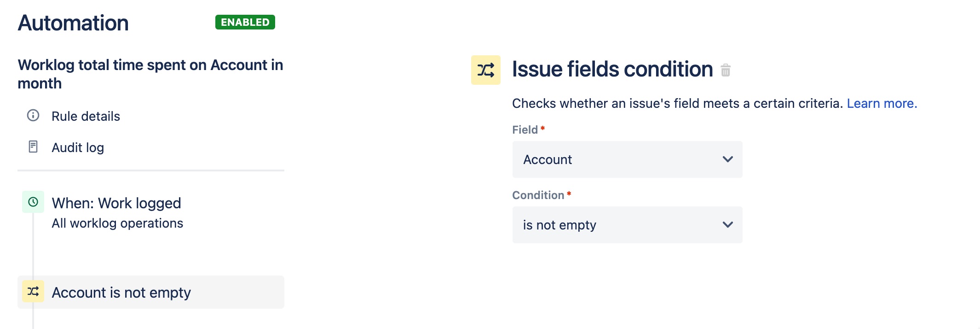Click the chevron arrow in the Condition dropdown

click(x=727, y=225)
